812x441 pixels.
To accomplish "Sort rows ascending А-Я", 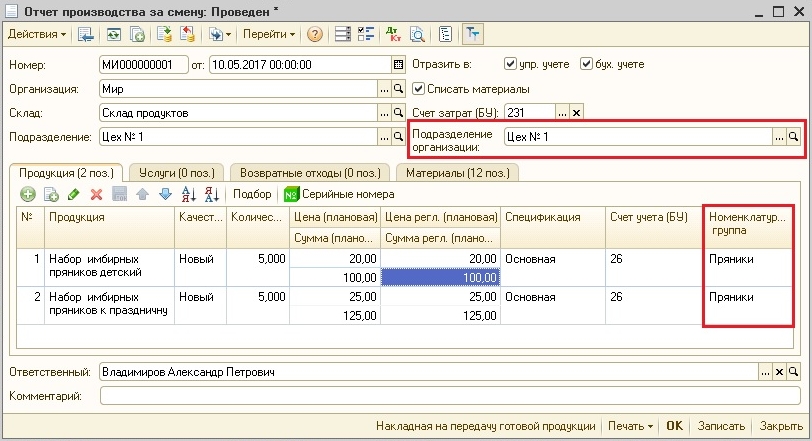I will click(188, 195).
